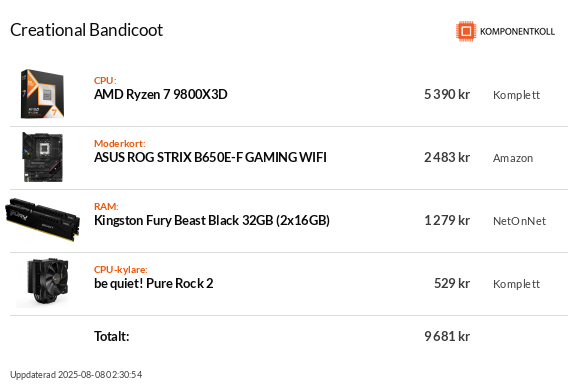This screenshot has width=577, height=388.
Task: Click the Komplett store for the CPU
Action: (x=516, y=95)
